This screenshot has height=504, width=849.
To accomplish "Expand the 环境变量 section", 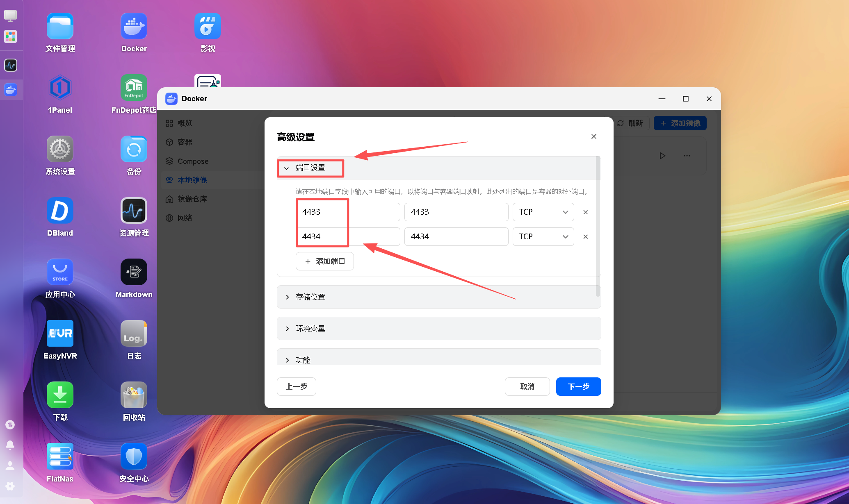I will [x=439, y=329].
